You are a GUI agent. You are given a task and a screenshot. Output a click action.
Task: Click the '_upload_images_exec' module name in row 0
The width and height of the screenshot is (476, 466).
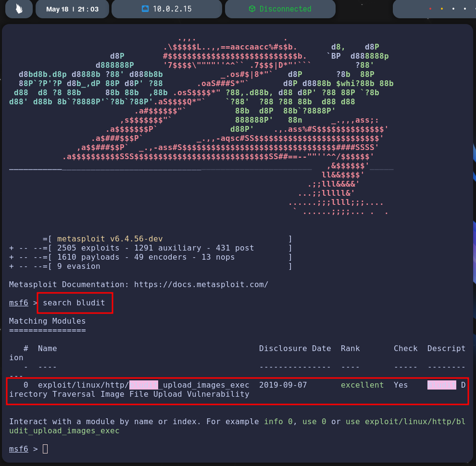(204, 385)
